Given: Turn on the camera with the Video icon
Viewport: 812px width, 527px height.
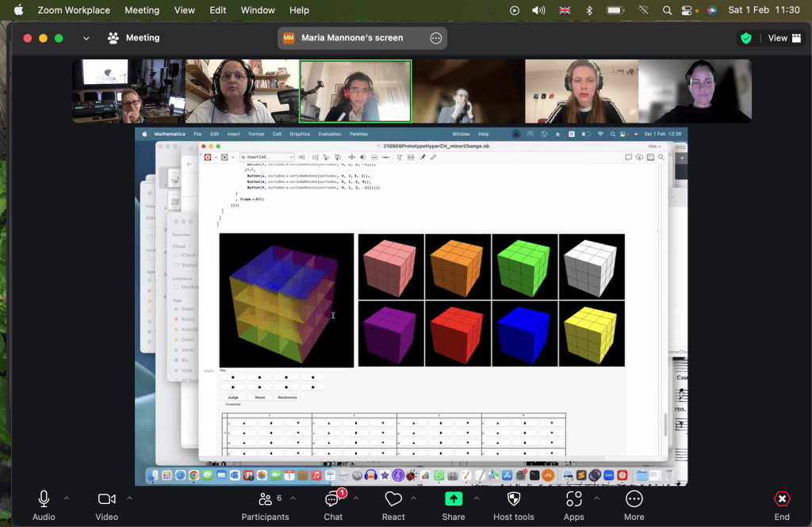Looking at the screenshot, I should [x=106, y=498].
